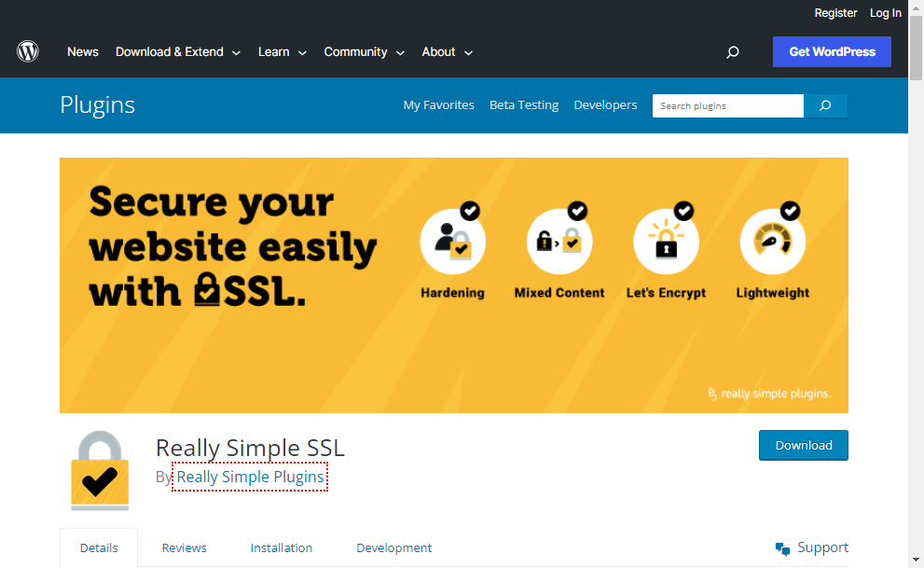Screen dimensions: 924x568
Task: Open the Really Simple Plugins author link
Action: (x=251, y=477)
